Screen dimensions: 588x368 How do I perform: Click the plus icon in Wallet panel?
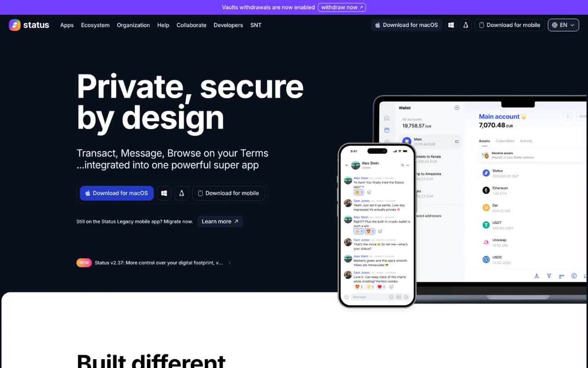457,108
